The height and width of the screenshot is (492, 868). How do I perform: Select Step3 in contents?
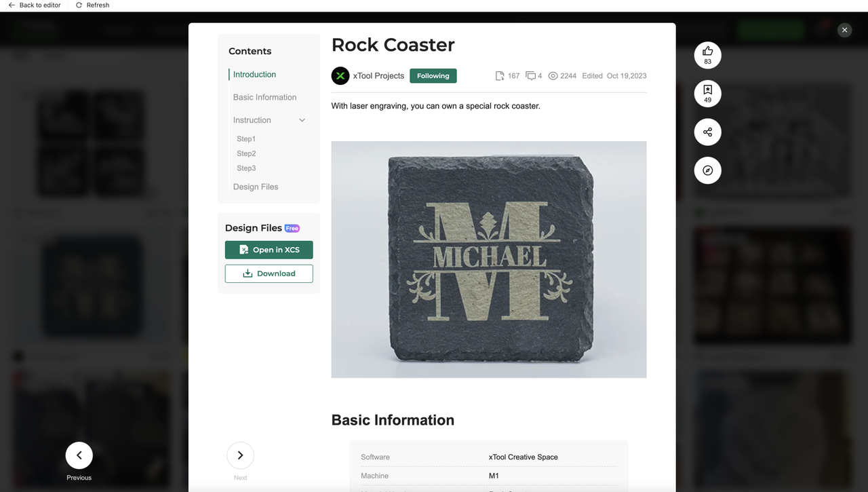[246, 168]
